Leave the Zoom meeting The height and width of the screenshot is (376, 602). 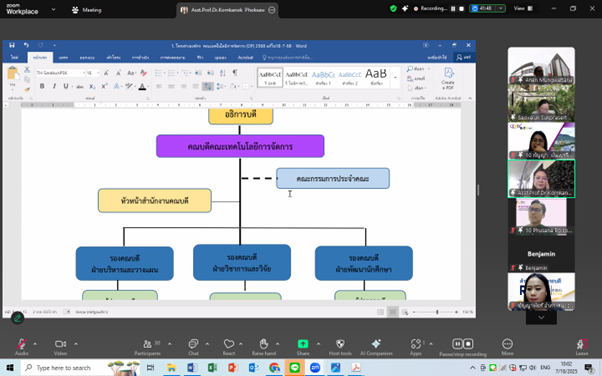[582, 346]
